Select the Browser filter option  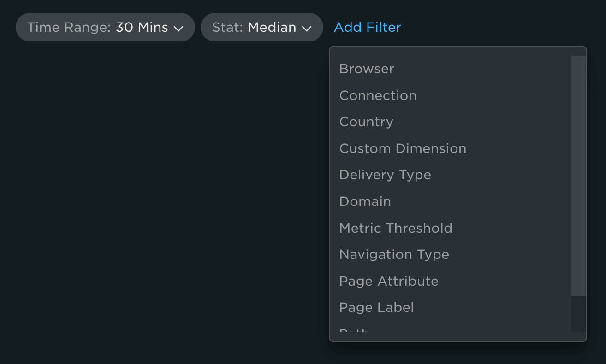pos(367,69)
